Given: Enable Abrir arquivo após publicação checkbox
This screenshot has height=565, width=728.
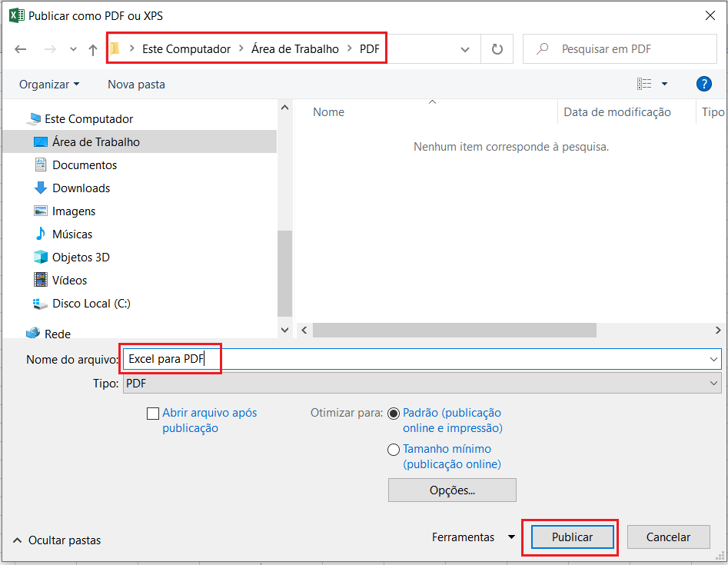Looking at the screenshot, I should [153, 414].
